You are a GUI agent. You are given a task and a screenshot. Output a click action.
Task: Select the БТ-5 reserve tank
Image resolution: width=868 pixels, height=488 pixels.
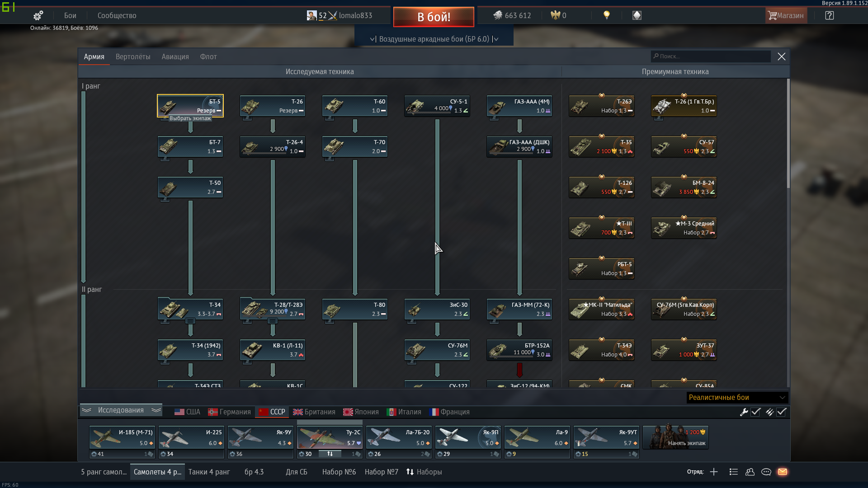point(190,106)
